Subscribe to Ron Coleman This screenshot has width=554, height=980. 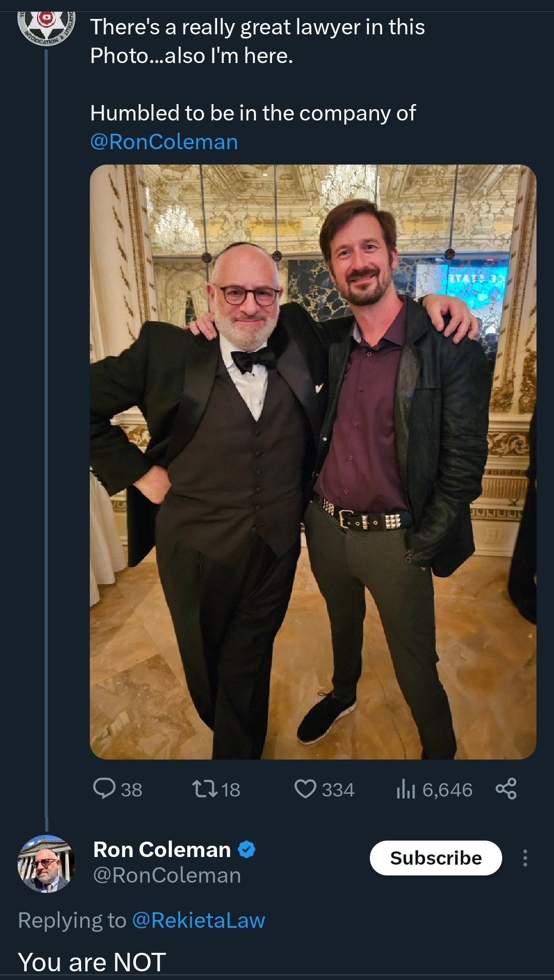tap(436, 858)
